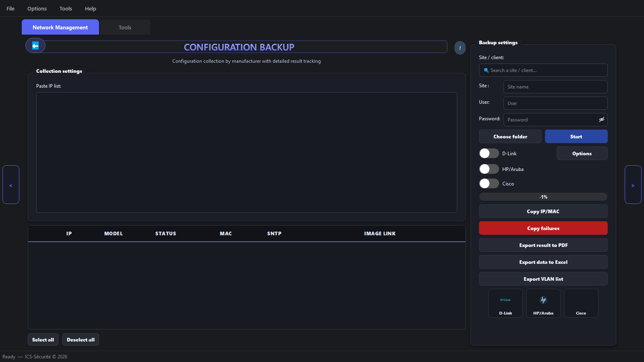Image resolution: width=644 pixels, height=362 pixels.
Task: Enable the HP/Aruba toggle switch
Action: 489,169
